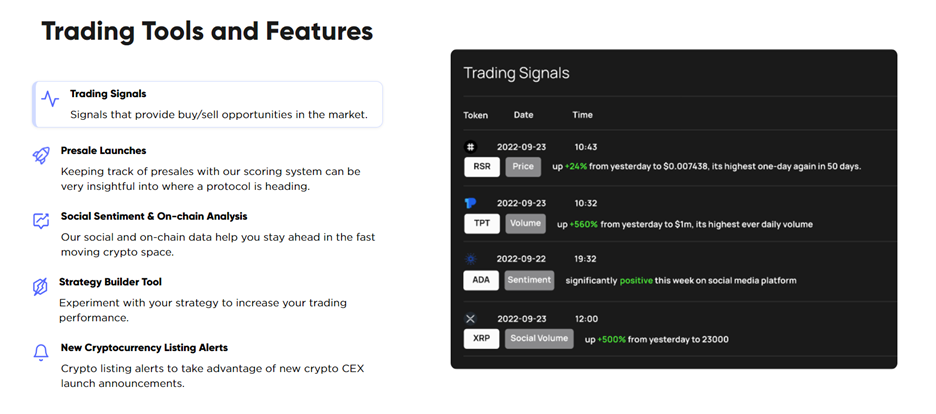Click the Presale Launches rocket icon

(x=41, y=156)
